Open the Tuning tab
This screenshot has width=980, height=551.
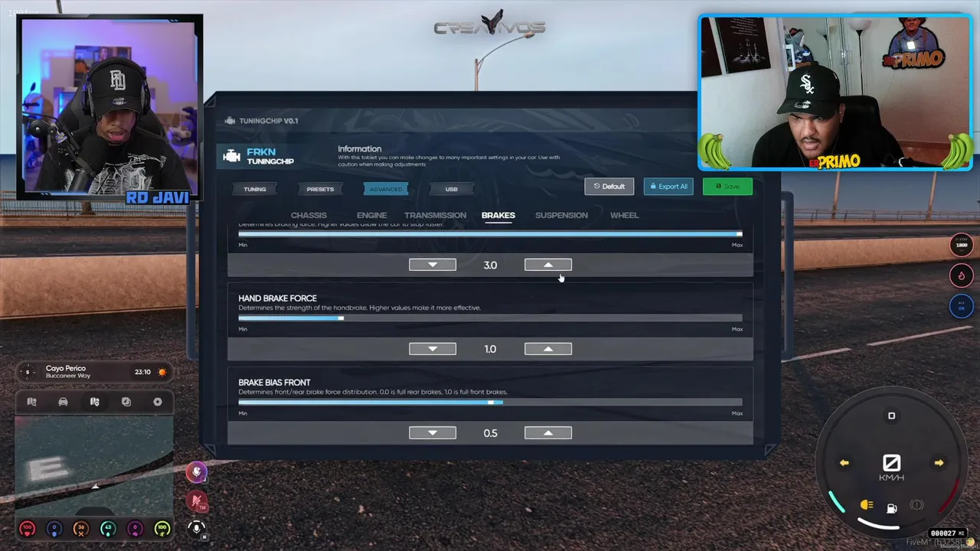pyautogui.click(x=255, y=189)
